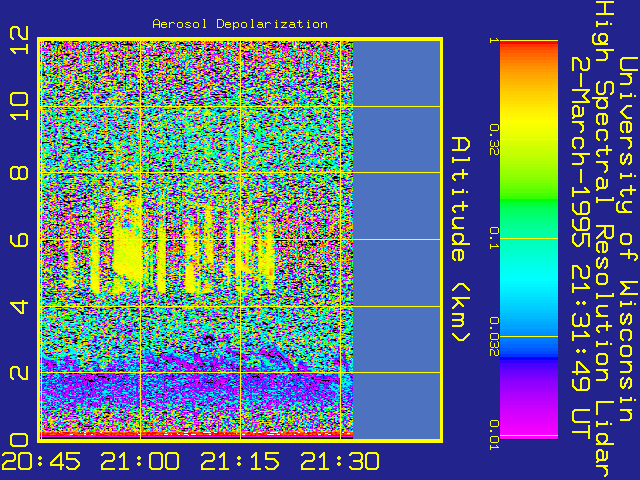The height and width of the screenshot is (480, 640).
Task: Click the red ground-level band of the plot
Action: 197,434
